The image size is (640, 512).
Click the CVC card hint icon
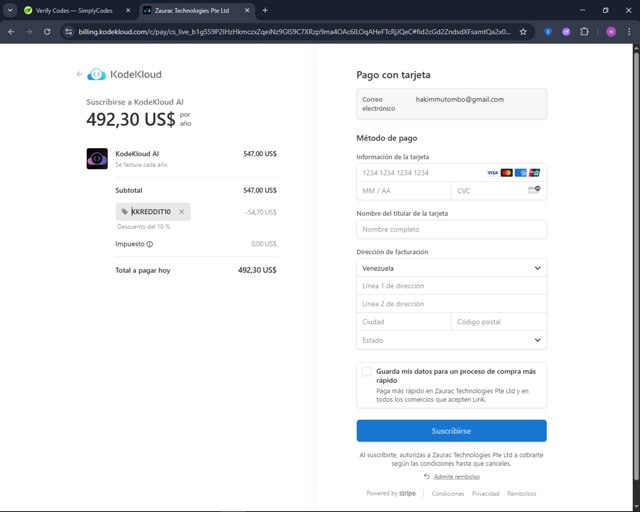(534, 189)
